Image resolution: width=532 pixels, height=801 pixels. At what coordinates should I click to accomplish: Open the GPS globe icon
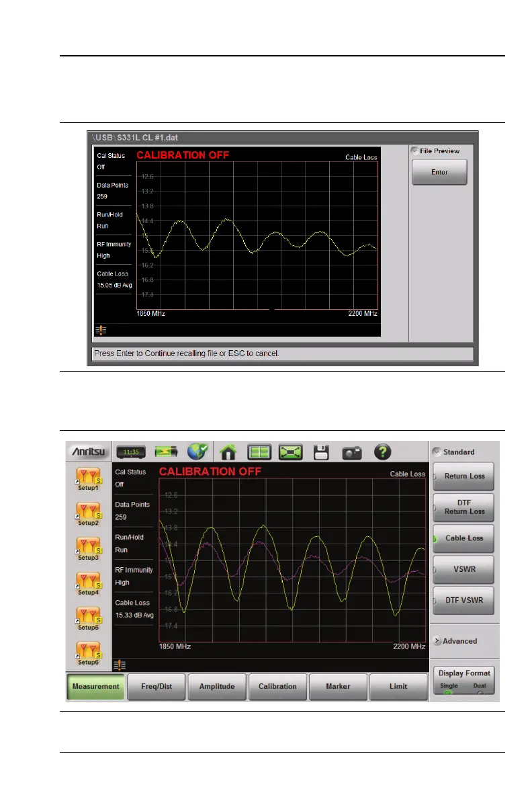point(197,452)
